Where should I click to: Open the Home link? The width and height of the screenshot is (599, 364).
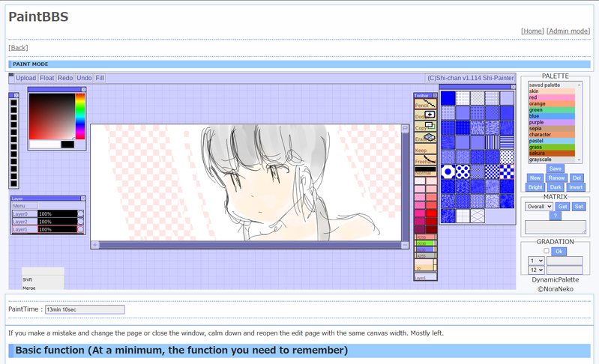(x=532, y=31)
